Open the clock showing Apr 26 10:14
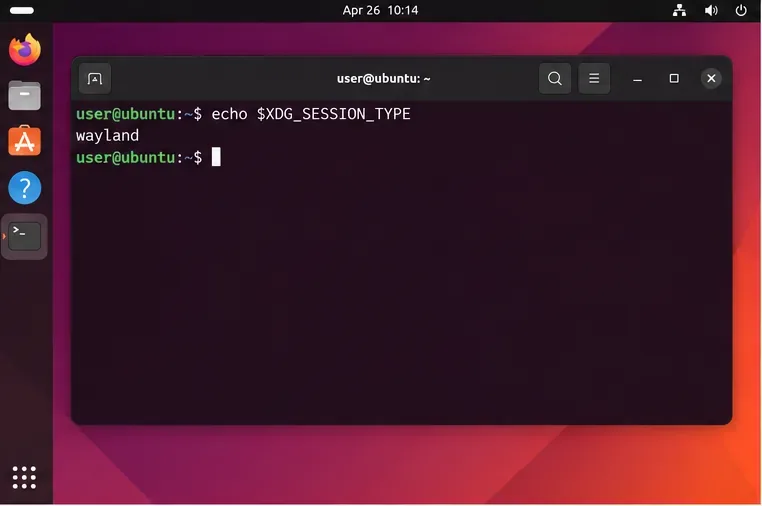762x506 pixels. click(380, 10)
